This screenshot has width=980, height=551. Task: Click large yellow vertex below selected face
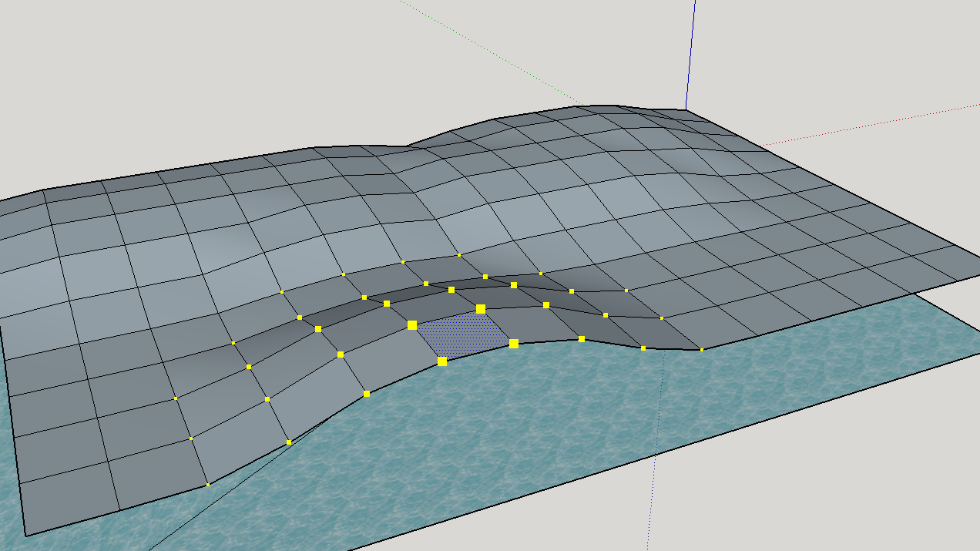(x=442, y=361)
